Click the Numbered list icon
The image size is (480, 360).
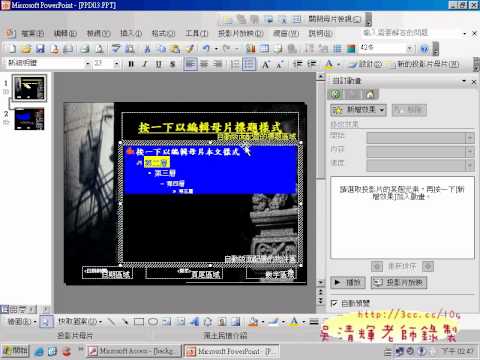pyautogui.click(x=235, y=64)
